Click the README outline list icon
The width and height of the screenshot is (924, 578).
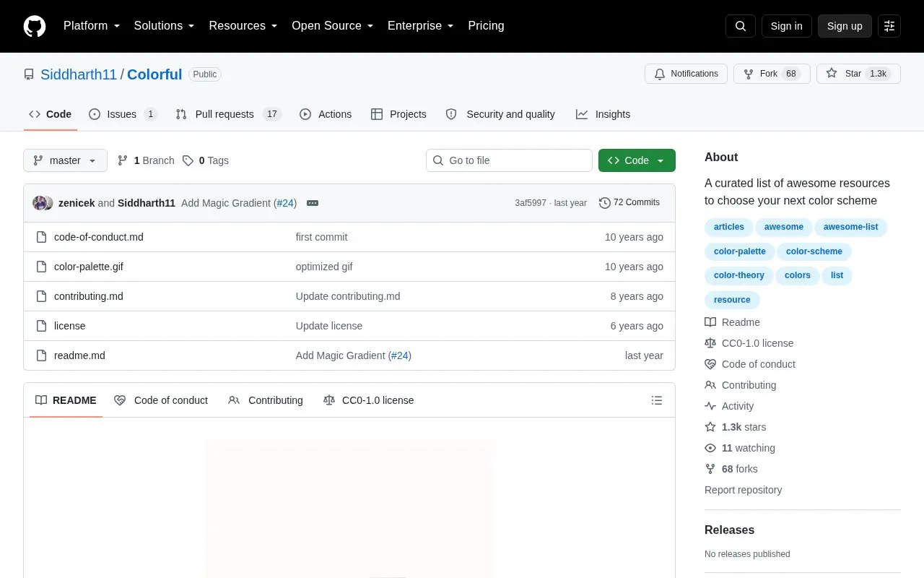click(x=657, y=400)
